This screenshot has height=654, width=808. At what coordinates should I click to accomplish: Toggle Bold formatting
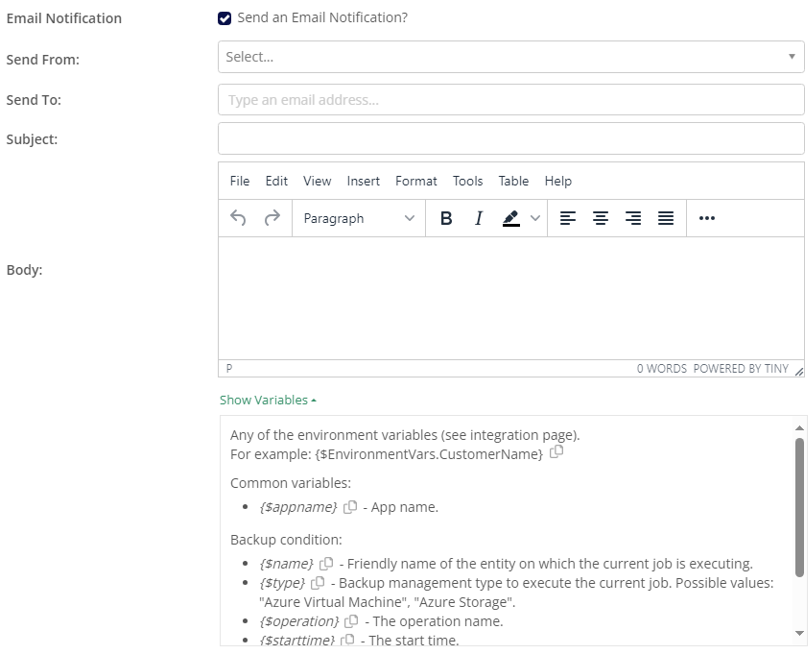click(x=446, y=218)
